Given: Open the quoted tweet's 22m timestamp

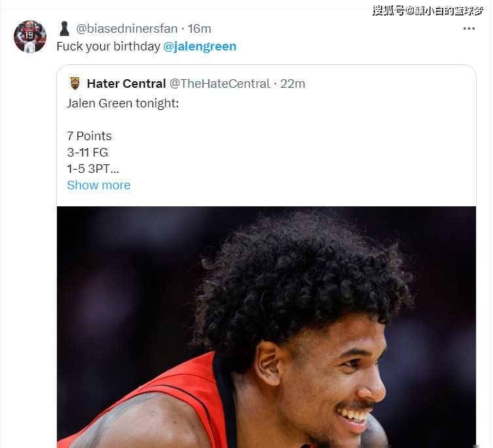Looking at the screenshot, I should pyautogui.click(x=293, y=84).
